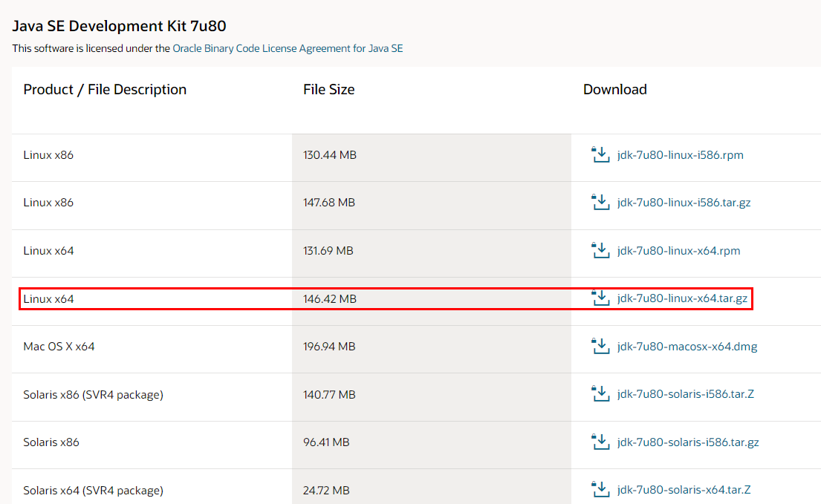
Task: Select the Java SE Development Kit 7u80 heading
Action: coord(120,26)
